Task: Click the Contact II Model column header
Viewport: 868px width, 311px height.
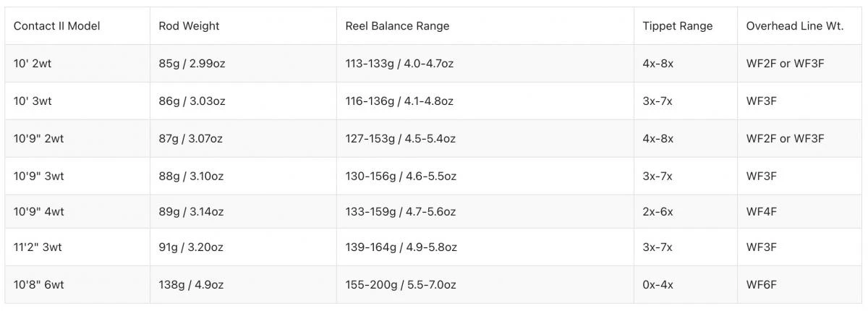Action: point(56,26)
